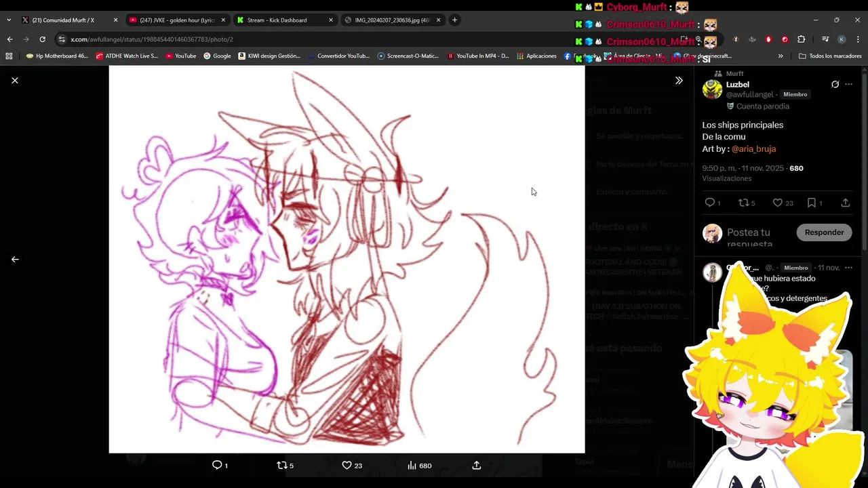Click the Chrome profile avatar icon
The image size is (868, 488).
click(x=842, y=39)
